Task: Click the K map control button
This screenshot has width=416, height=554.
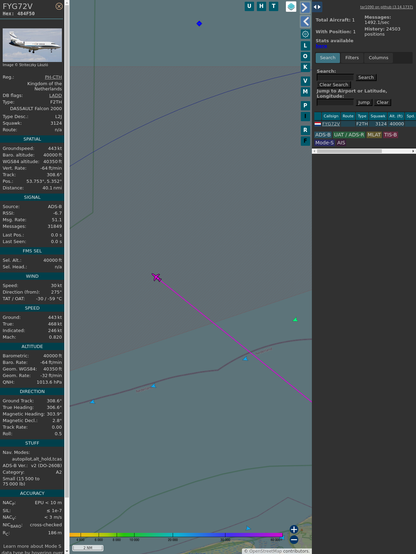Action: point(305,67)
